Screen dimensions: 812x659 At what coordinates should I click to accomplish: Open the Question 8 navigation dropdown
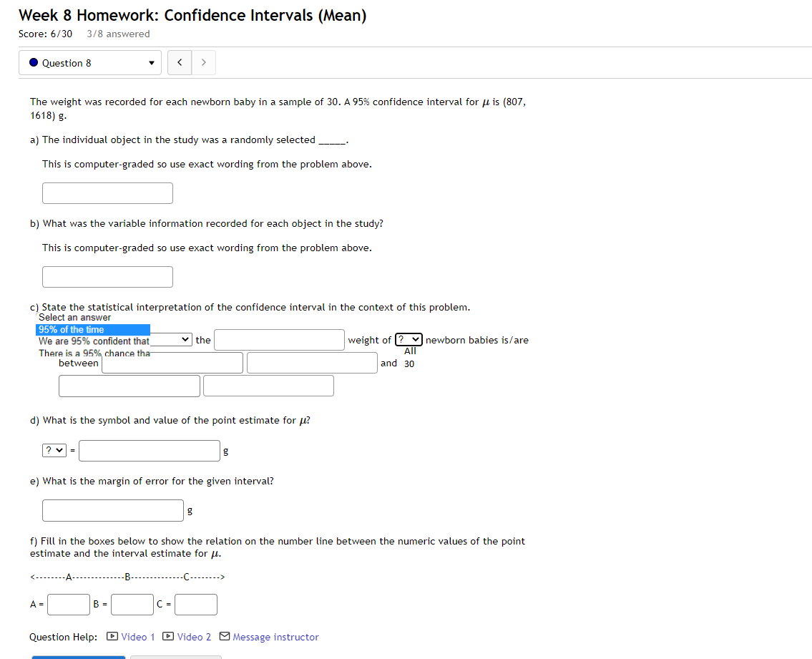(151, 62)
